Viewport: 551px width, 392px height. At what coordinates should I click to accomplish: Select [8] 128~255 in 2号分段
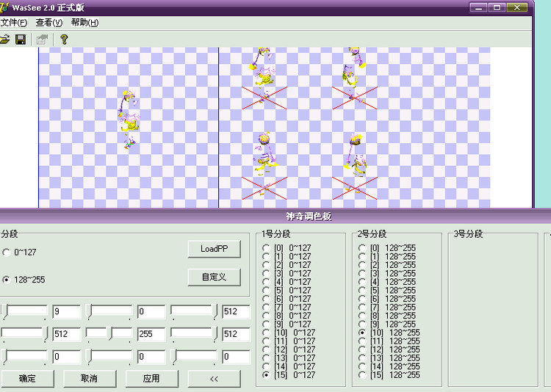pos(387,316)
